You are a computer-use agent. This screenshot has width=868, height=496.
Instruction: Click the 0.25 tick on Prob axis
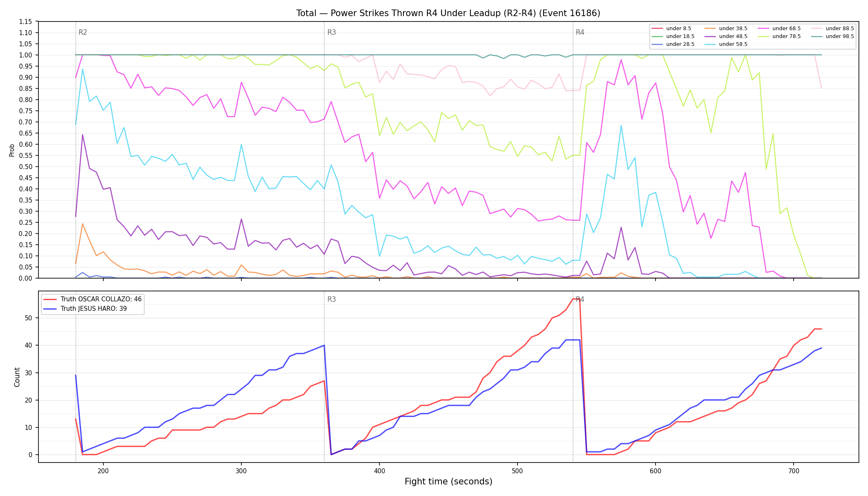[x=26, y=222]
